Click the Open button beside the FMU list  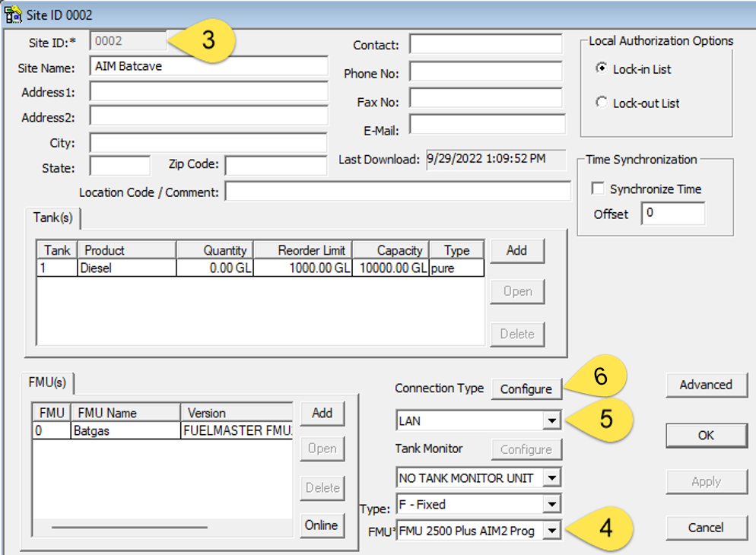[x=322, y=449]
